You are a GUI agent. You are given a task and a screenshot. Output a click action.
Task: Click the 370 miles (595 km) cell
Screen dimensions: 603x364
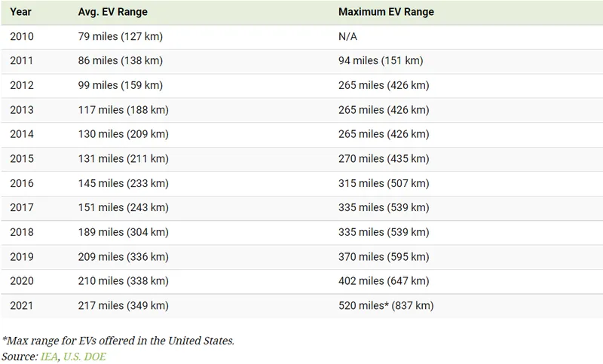[384, 257]
